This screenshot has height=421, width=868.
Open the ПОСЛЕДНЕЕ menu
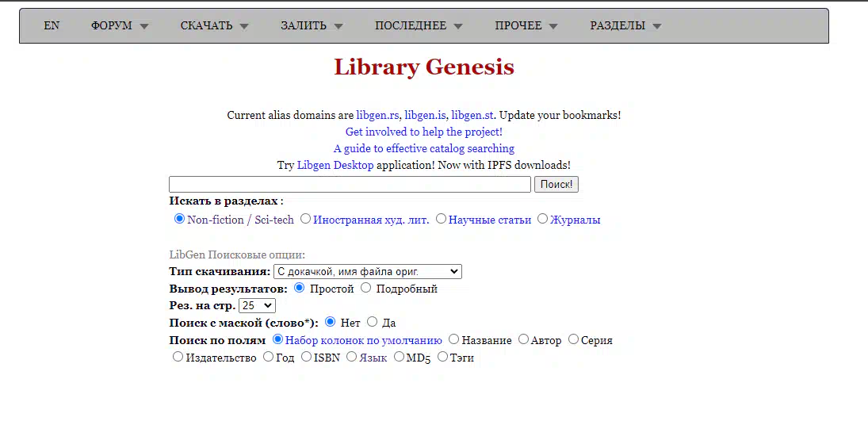(418, 25)
